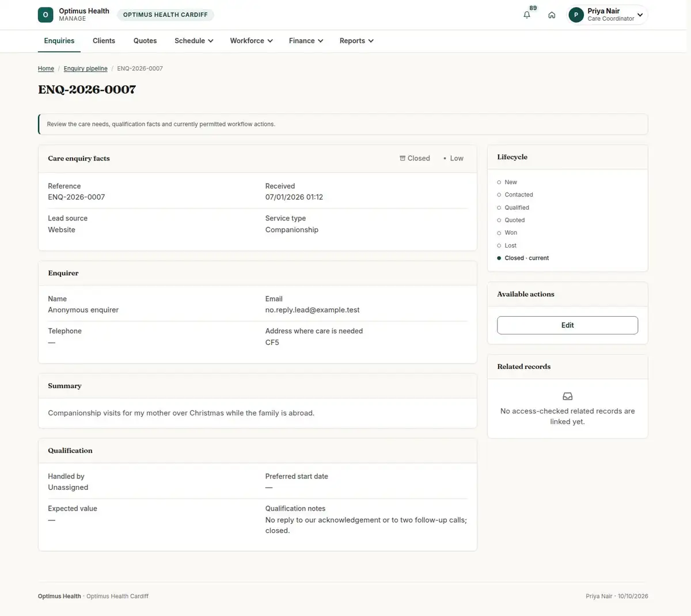Follow the Enquiry pipeline breadcrumb link

[x=85, y=69]
